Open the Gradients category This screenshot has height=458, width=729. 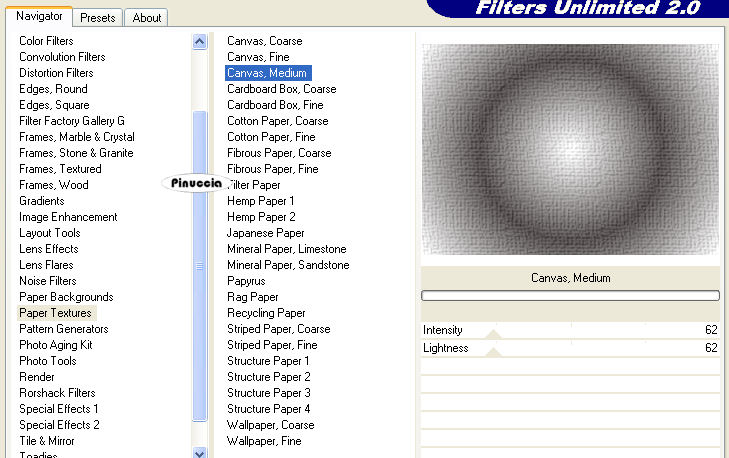tap(41, 201)
